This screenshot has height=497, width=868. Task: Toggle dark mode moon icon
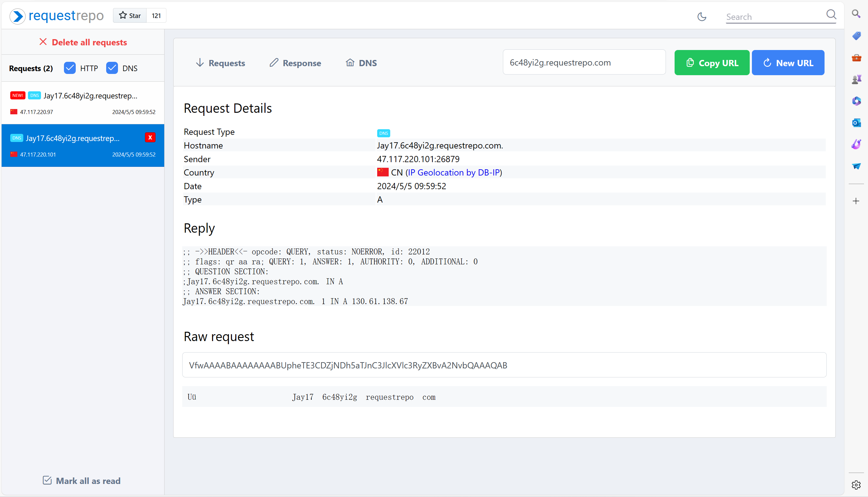click(702, 16)
